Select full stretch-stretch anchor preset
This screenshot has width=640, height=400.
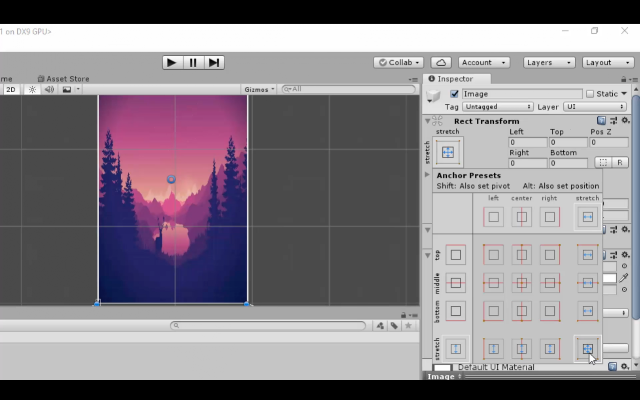tap(588, 349)
